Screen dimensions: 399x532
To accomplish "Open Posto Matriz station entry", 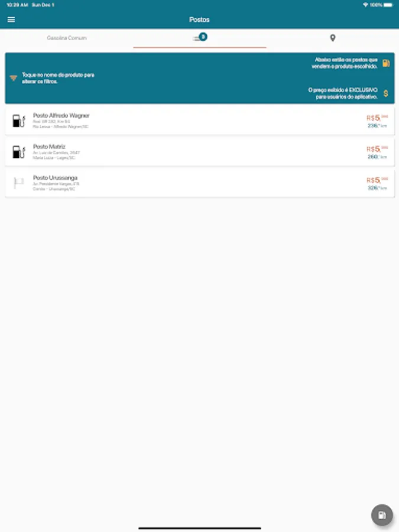I will pos(200,152).
